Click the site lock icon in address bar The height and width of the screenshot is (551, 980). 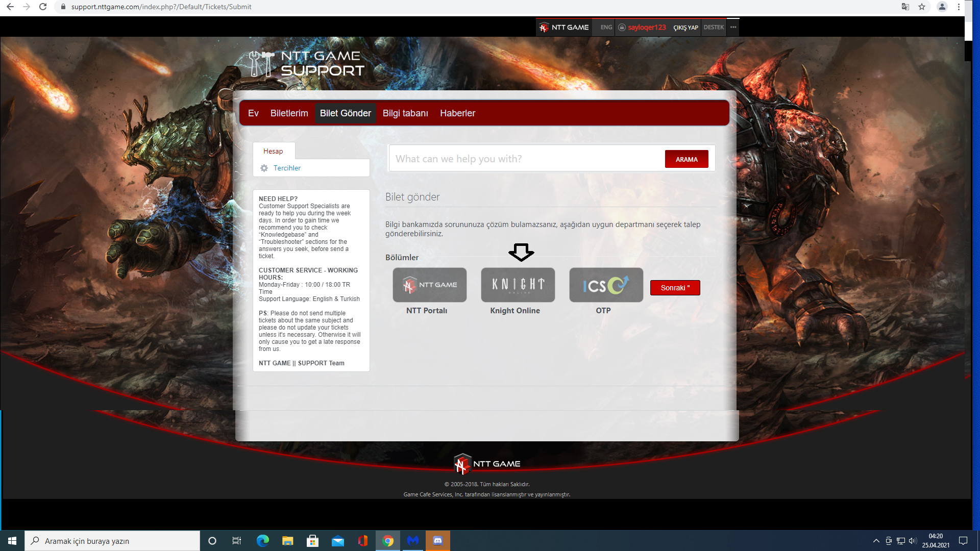pyautogui.click(x=63, y=7)
